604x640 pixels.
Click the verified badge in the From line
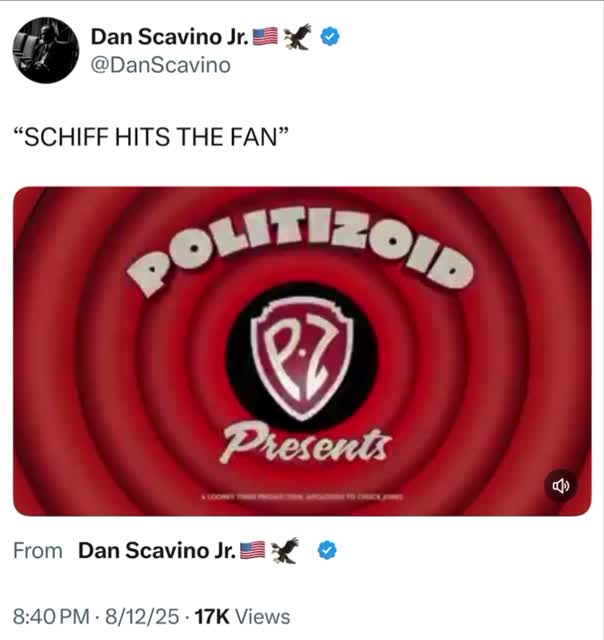click(325, 550)
